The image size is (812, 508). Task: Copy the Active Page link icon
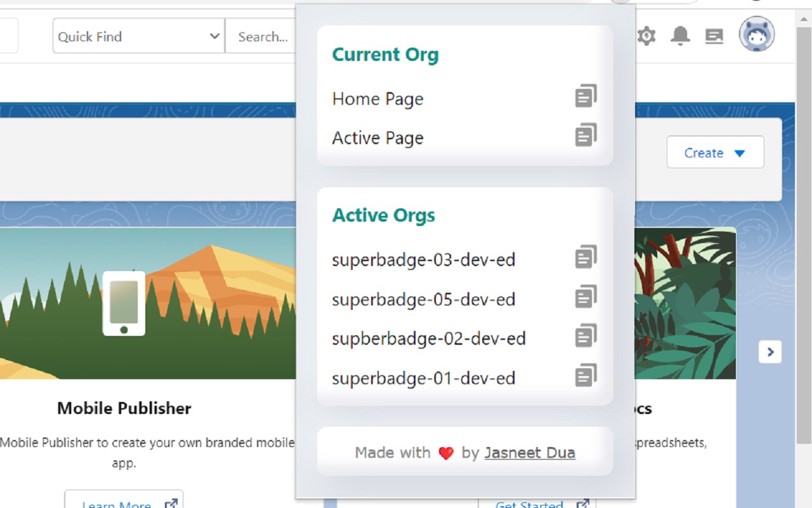(x=586, y=135)
